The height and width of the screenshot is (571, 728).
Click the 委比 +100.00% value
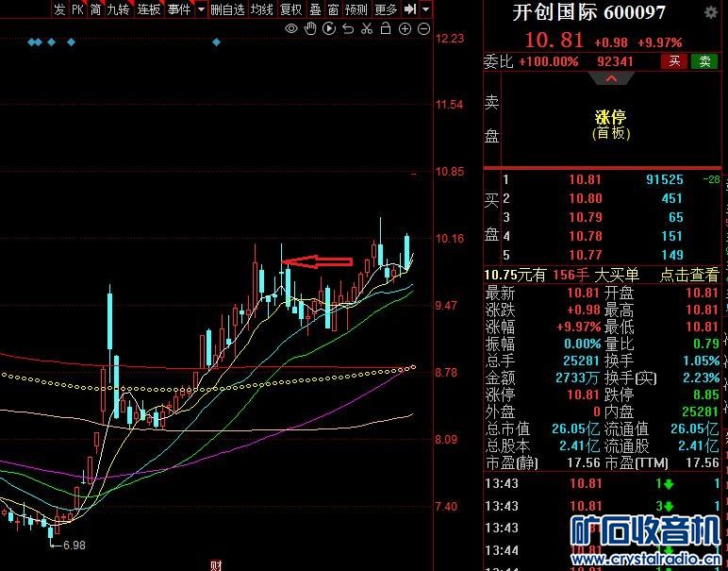pyautogui.click(x=548, y=61)
